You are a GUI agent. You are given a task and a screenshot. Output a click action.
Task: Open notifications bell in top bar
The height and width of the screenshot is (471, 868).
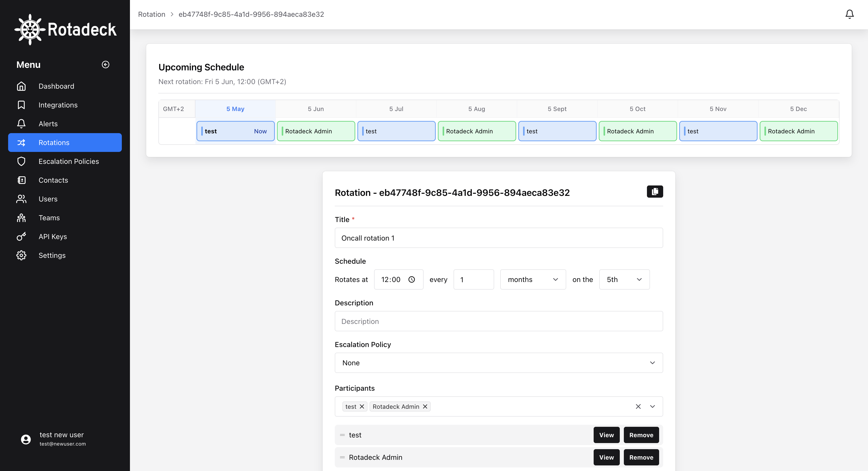click(849, 14)
